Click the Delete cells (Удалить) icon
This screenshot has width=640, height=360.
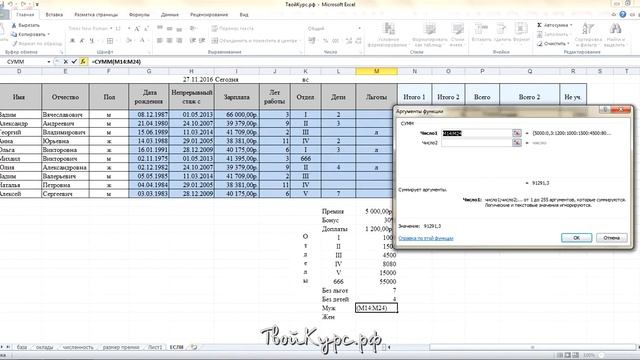point(502,29)
